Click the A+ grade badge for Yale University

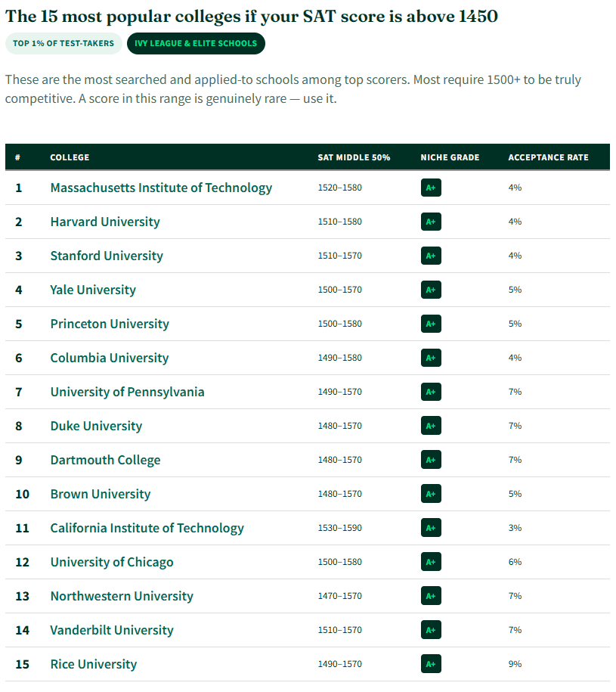[x=431, y=290]
